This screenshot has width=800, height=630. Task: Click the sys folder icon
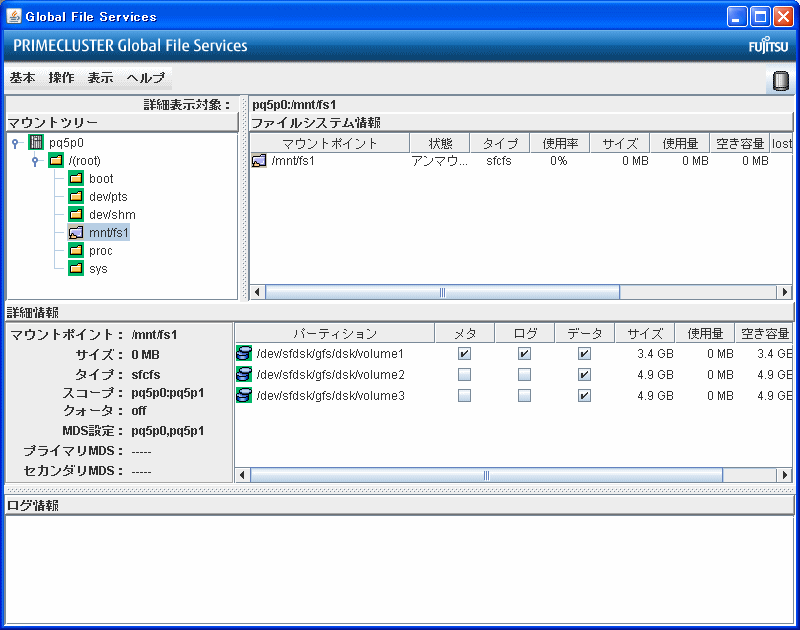tap(76, 268)
